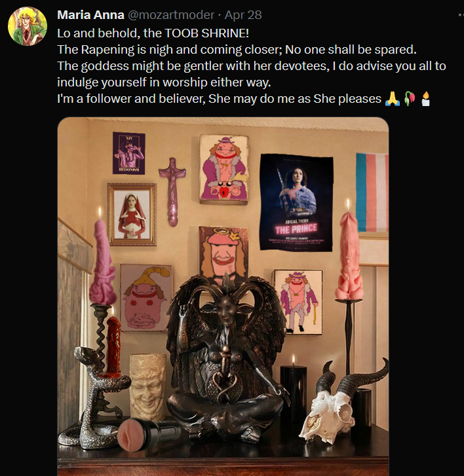Open the post's more options menu
464x476 pixels.
(x=461, y=15)
